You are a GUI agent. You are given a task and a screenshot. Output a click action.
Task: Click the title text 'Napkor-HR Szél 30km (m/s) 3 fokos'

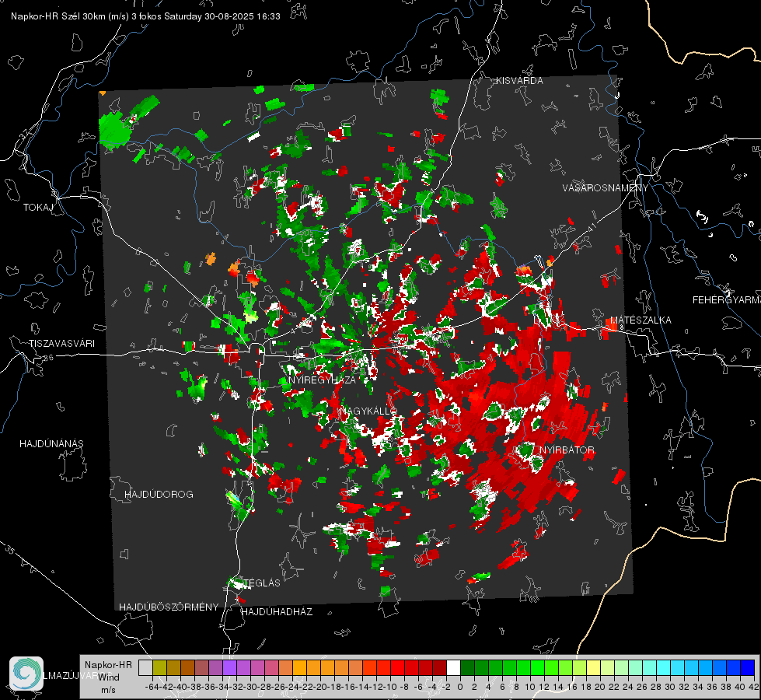pyautogui.click(x=86, y=16)
